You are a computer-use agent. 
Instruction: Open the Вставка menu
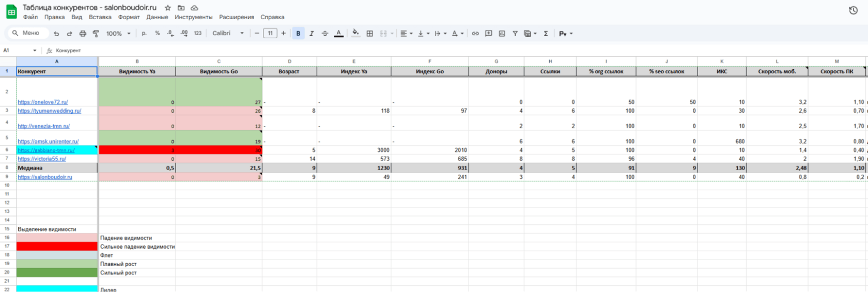(100, 17)
